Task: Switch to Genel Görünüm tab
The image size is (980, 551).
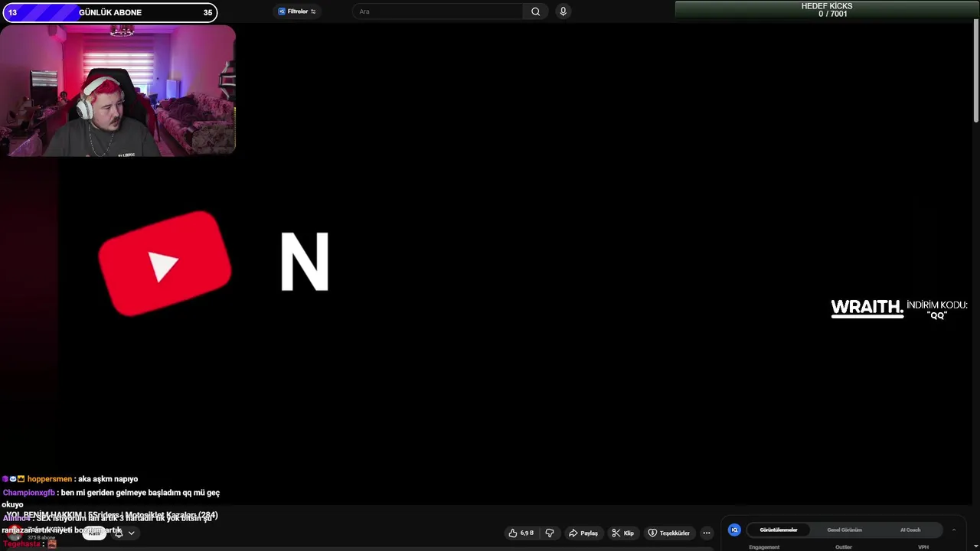Action: [x=844, y=530]
